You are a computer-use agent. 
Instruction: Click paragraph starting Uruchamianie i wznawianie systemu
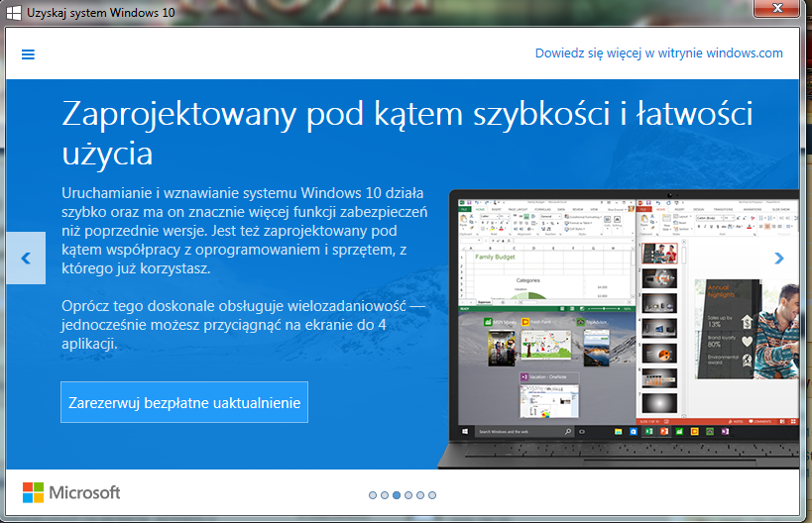click(x=245, y=231)
